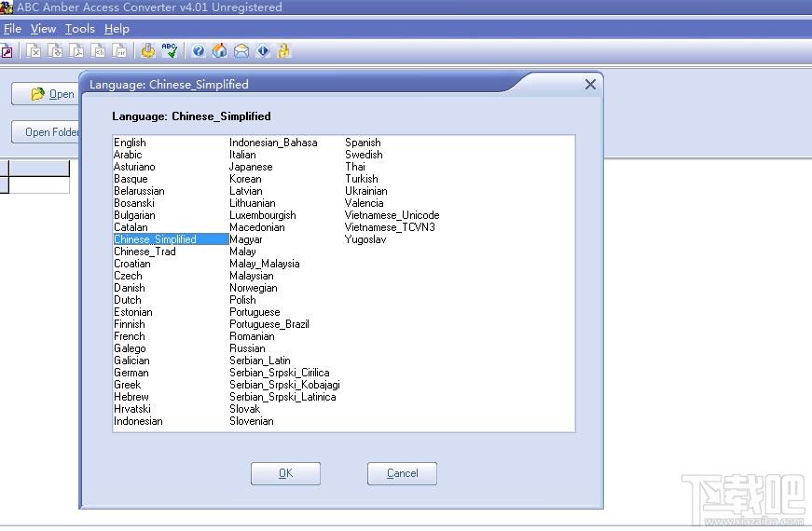Open the View menu
Image resolution: width=812 pixels, height=531 pixels.
pos(43,29)
